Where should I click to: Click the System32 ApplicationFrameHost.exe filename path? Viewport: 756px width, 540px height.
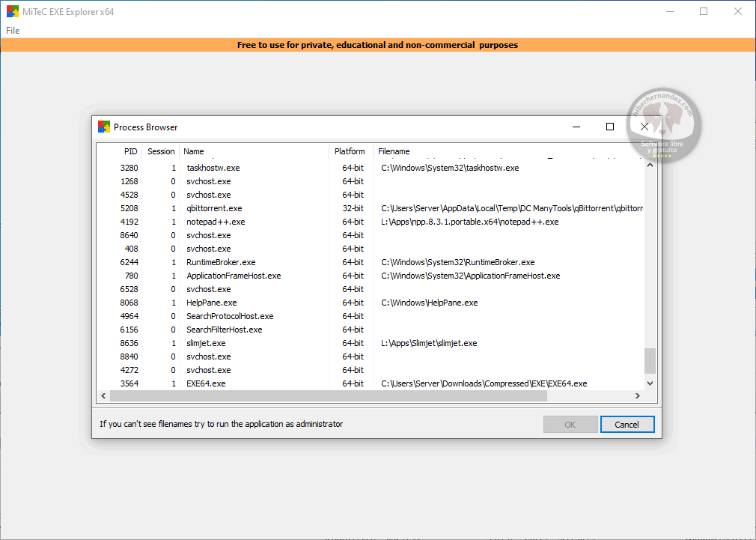(471, 276)
